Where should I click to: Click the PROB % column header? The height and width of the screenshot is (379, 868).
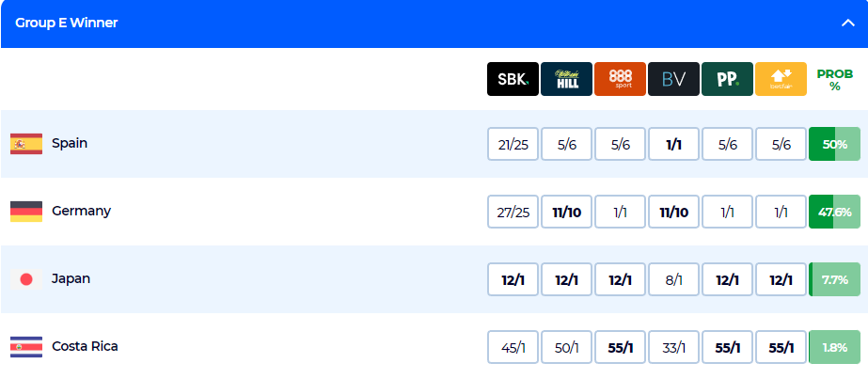(x=834, y=79)
